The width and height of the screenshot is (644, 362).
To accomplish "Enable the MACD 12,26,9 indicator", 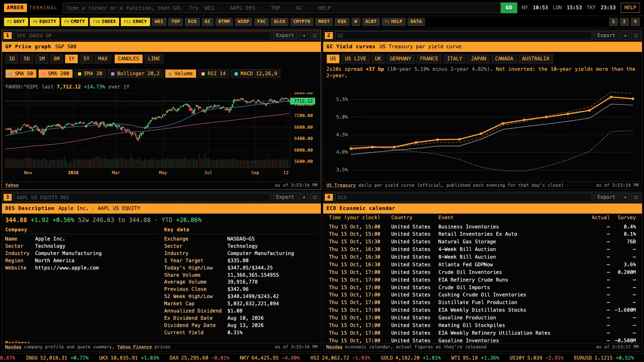I will pos(256,74).
